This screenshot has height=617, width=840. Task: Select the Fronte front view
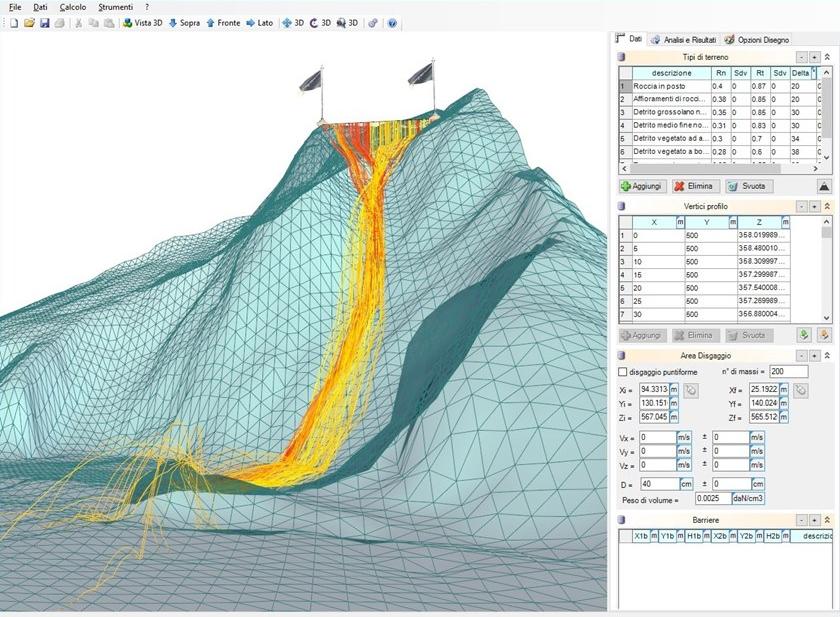coord(223,22)
